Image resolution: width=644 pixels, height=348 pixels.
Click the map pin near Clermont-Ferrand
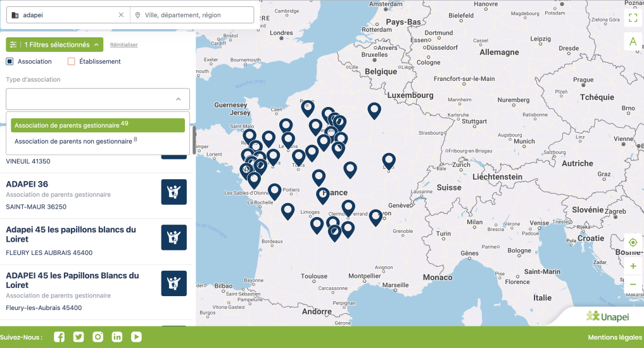[x=348, y=208]
